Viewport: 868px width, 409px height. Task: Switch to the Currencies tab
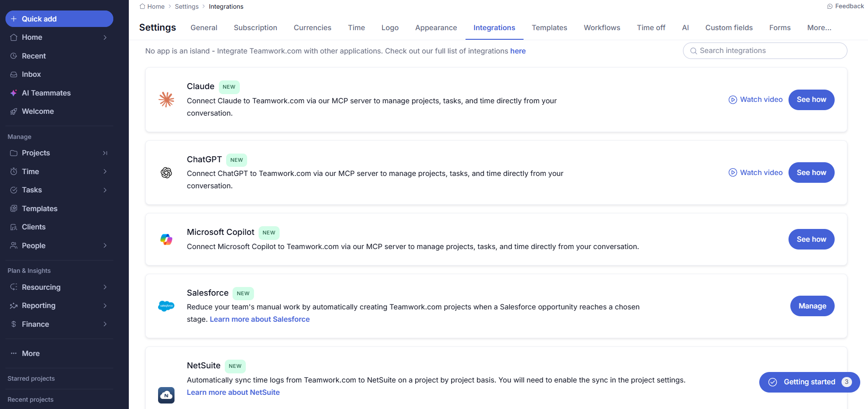click(312, 28)
